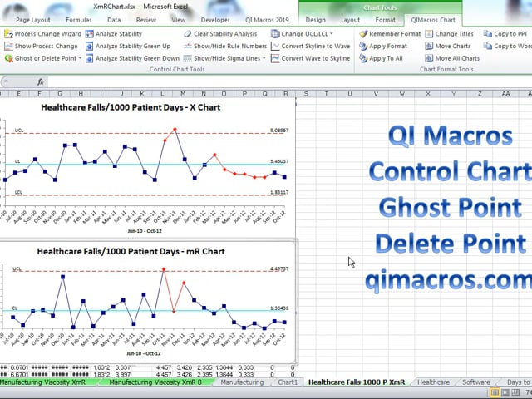Switch to Normal view in status bar
Viewport: 532px width, 399px height.
click(x=495, y=392)
